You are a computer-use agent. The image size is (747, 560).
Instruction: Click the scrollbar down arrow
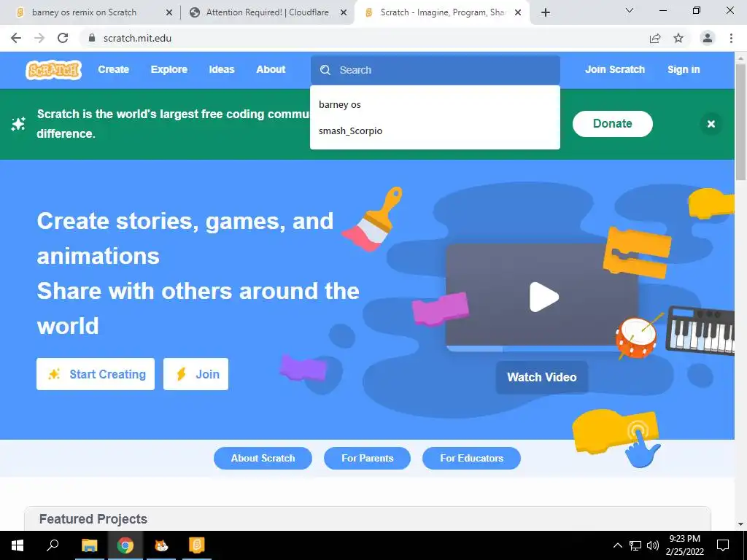click(741, 525)
